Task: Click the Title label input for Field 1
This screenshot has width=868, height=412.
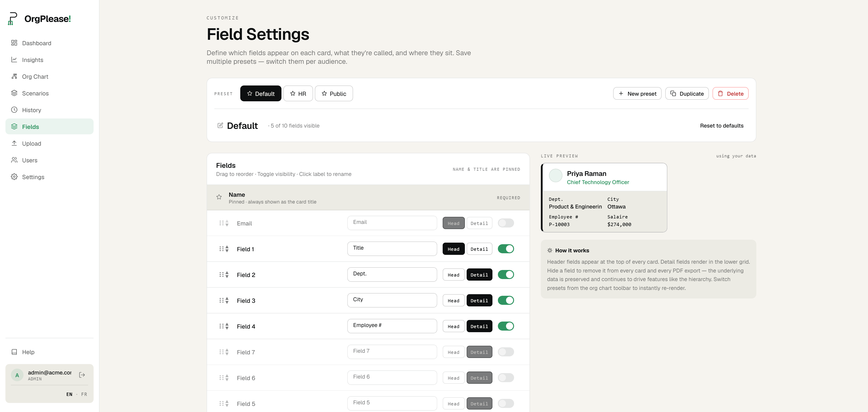Action: 392,249
